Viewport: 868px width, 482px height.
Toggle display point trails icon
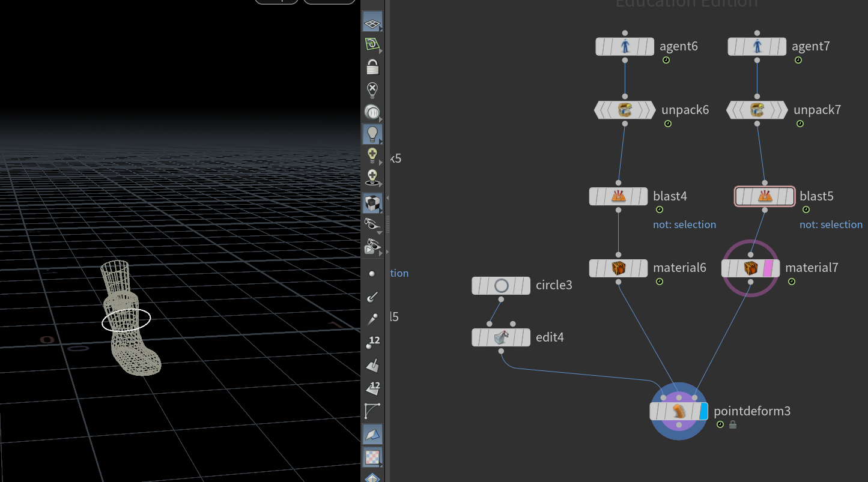click(372, 319)
